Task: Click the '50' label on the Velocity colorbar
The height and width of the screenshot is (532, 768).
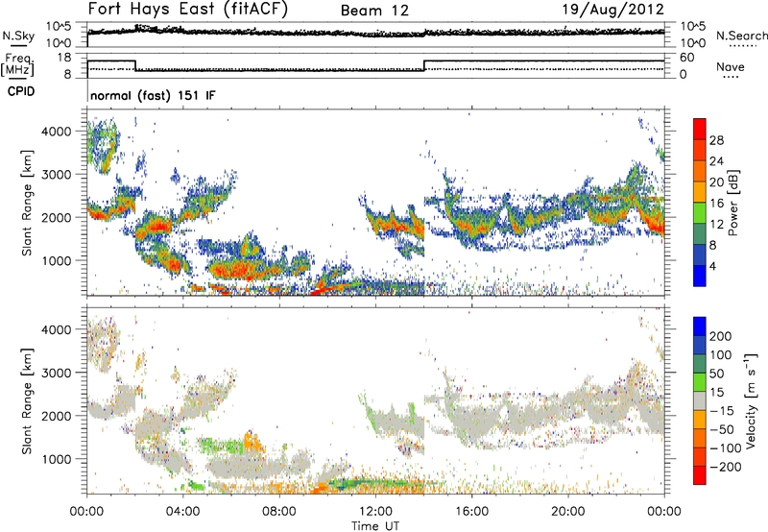Action: coord(716,374)
